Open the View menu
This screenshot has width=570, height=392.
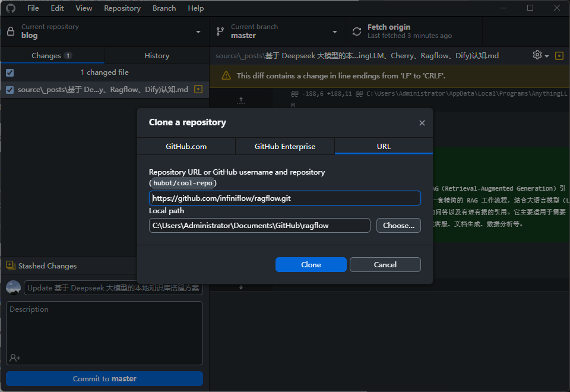click(84, 8)
